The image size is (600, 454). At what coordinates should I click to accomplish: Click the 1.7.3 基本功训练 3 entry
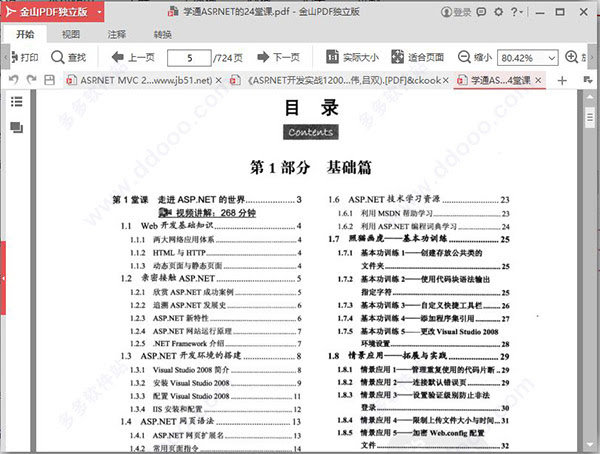coord(424,305)
